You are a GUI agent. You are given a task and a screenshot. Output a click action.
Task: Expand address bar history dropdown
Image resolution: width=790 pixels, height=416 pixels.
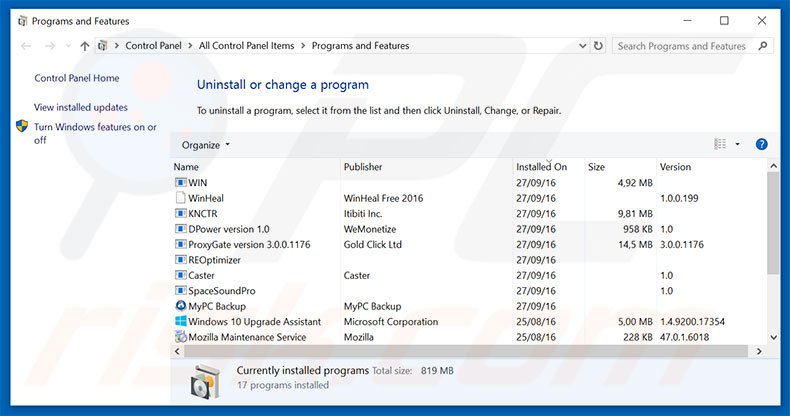[x=582, y=46]
